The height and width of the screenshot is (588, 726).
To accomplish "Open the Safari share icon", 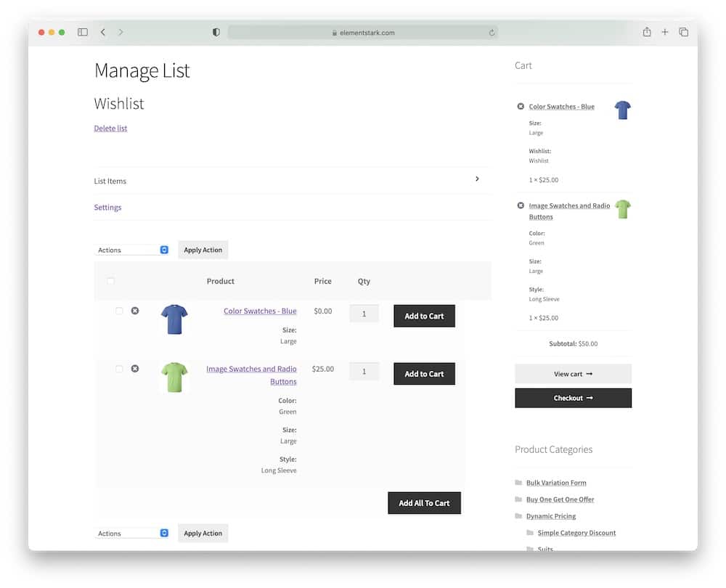I will tap(647, 31).
